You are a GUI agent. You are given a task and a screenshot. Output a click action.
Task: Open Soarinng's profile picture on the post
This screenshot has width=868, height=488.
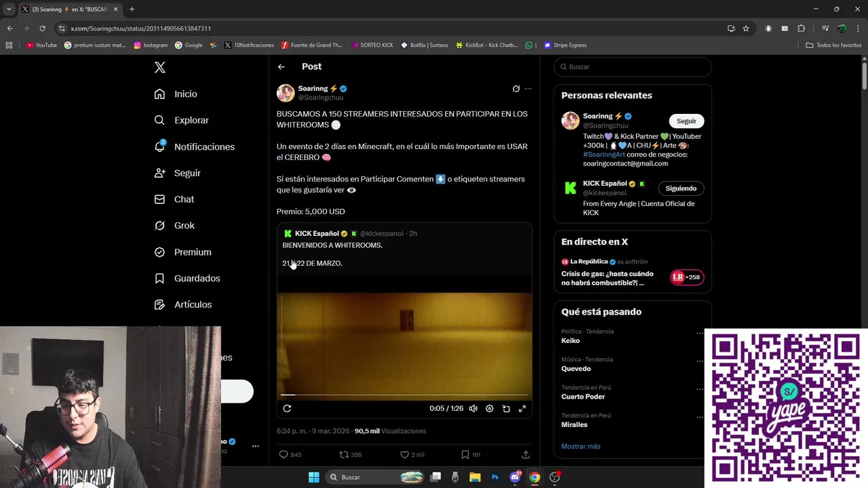(x=285, y=93)
